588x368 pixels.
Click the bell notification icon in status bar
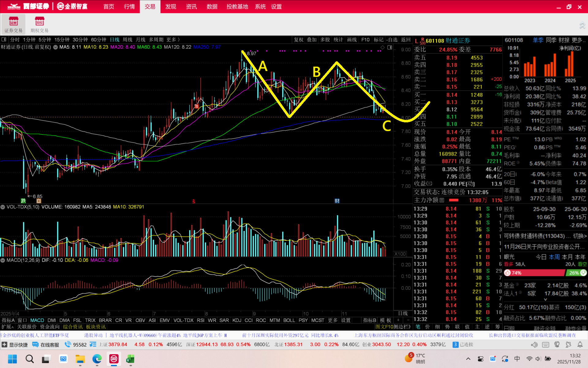(x=580, y=345)
